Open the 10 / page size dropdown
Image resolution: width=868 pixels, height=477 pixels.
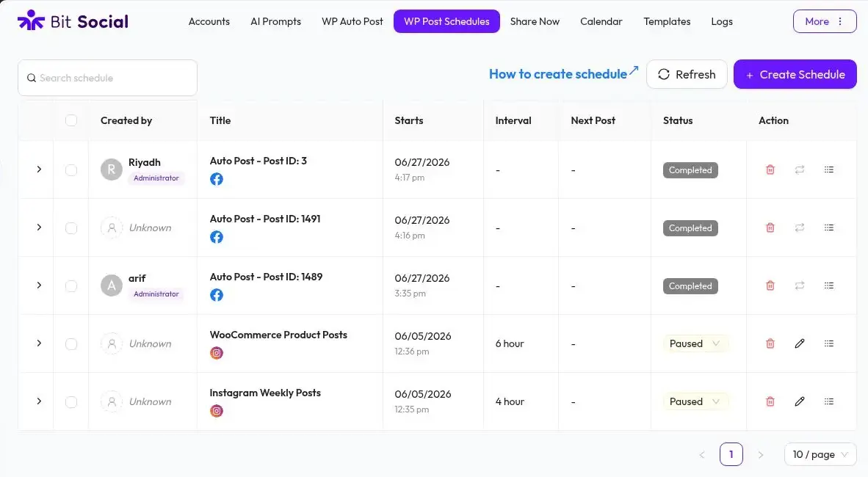click(x=820, y=454)
